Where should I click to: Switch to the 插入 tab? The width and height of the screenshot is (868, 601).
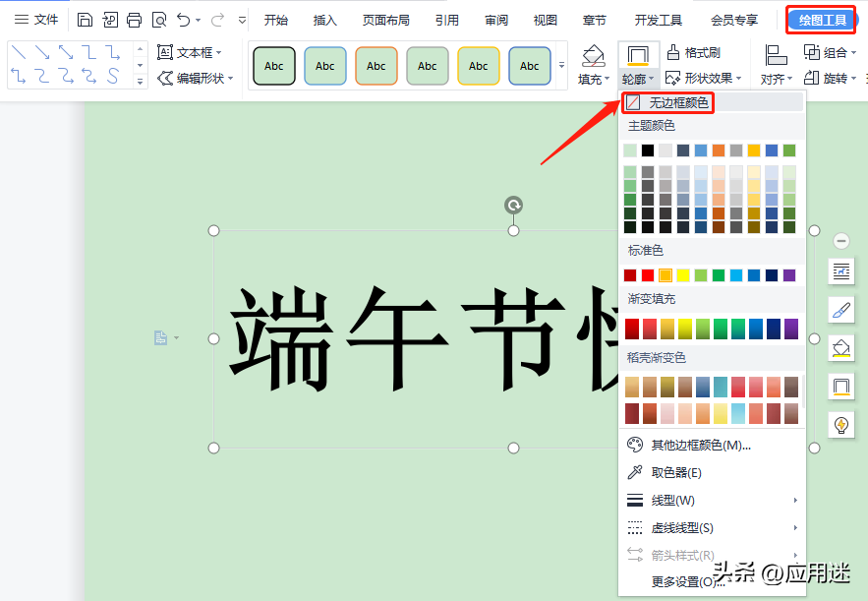(x=325, y=21)
